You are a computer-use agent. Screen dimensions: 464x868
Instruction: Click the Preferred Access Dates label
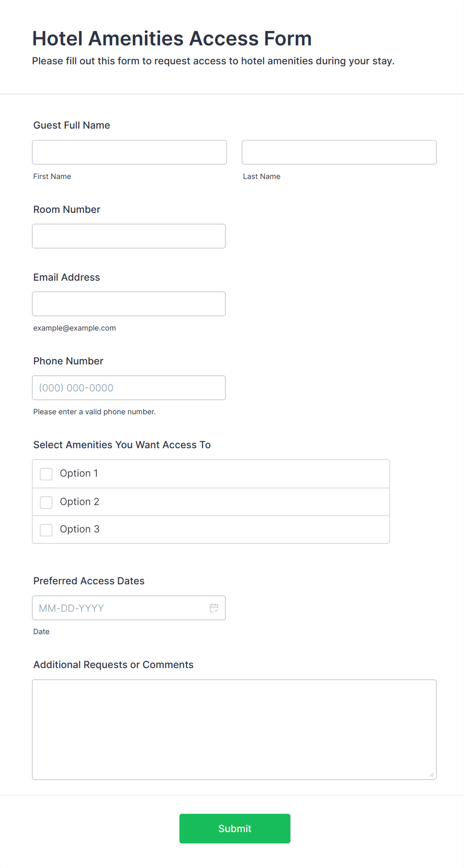click(x=89, y=581)
